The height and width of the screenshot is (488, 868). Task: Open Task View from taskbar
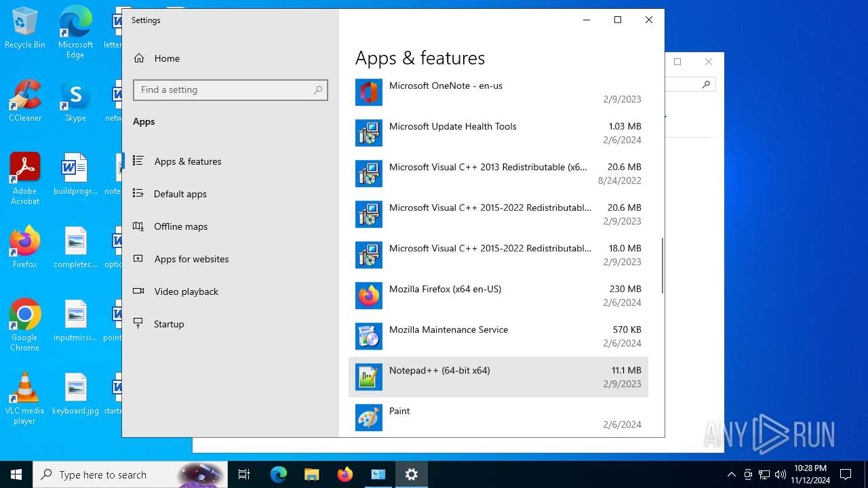[244, 474]
